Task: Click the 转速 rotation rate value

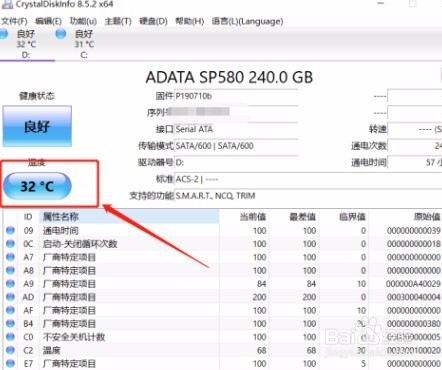Action: pos(415,129)
